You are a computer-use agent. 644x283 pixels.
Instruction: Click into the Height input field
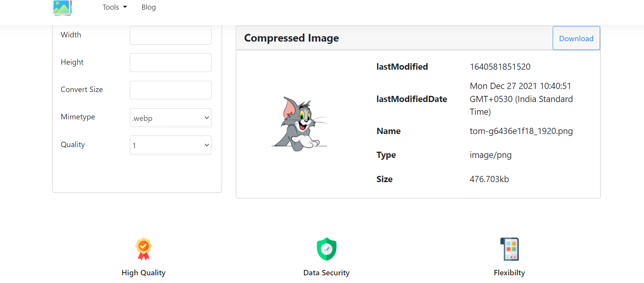(x=171, y=63)
